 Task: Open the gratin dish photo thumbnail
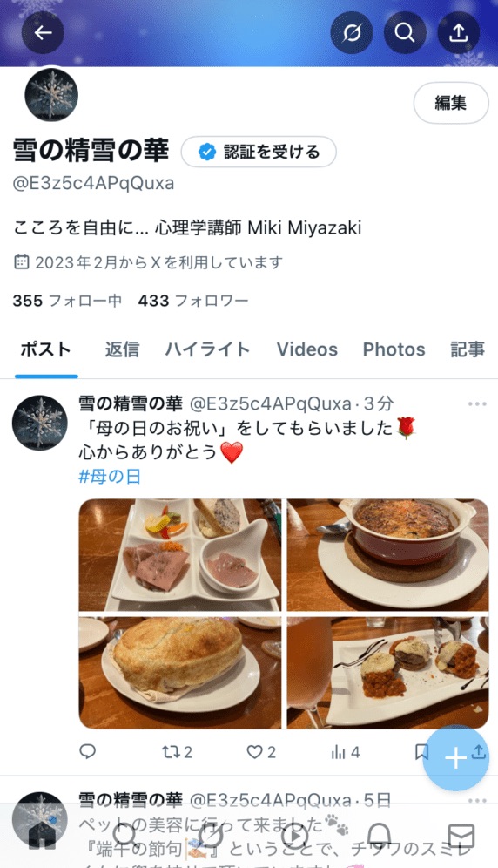click(388, 554)
